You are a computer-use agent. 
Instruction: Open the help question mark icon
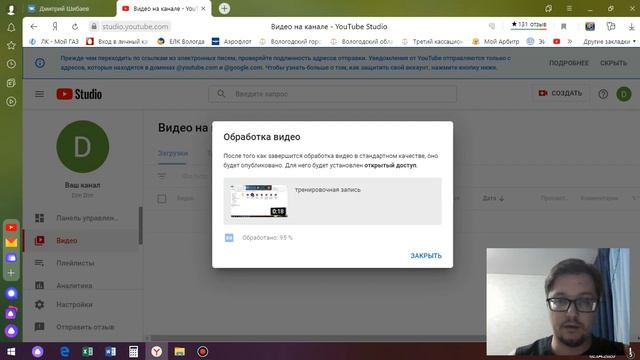point(603,94)
